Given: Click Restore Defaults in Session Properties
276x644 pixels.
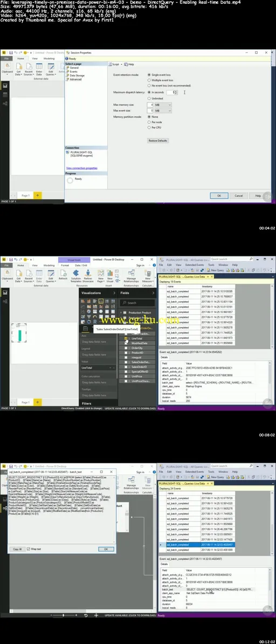Looking at the screenshot, I should coord(158,140).
